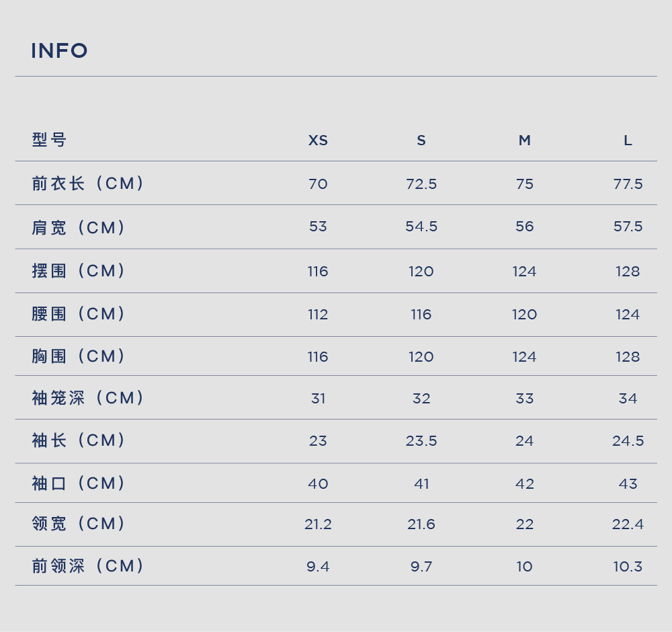Image resolution: width=672 pixels, height=632 pixels.
Task: Click the 摆围 (CM) row label
Action: pos(79,270)
